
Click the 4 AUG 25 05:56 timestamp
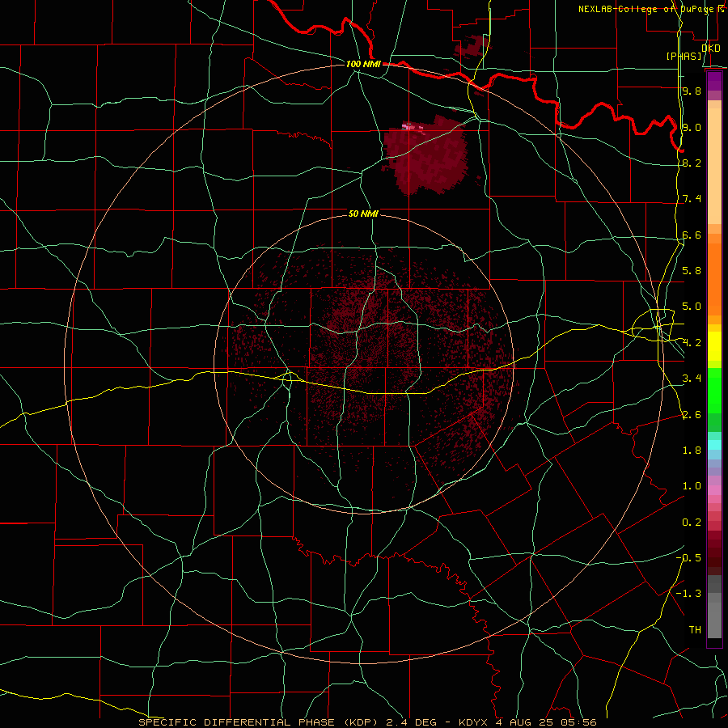click(546, 722)
